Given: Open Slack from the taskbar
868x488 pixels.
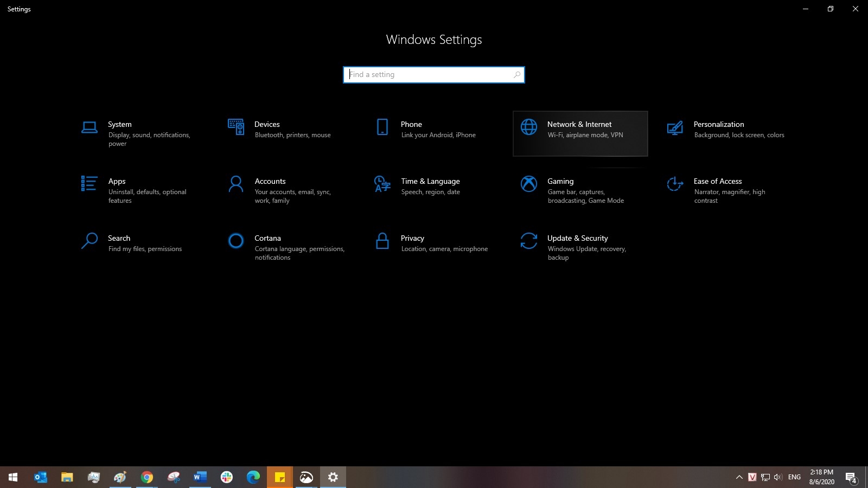Looking at the screenshot, I should tap(227, 477).
